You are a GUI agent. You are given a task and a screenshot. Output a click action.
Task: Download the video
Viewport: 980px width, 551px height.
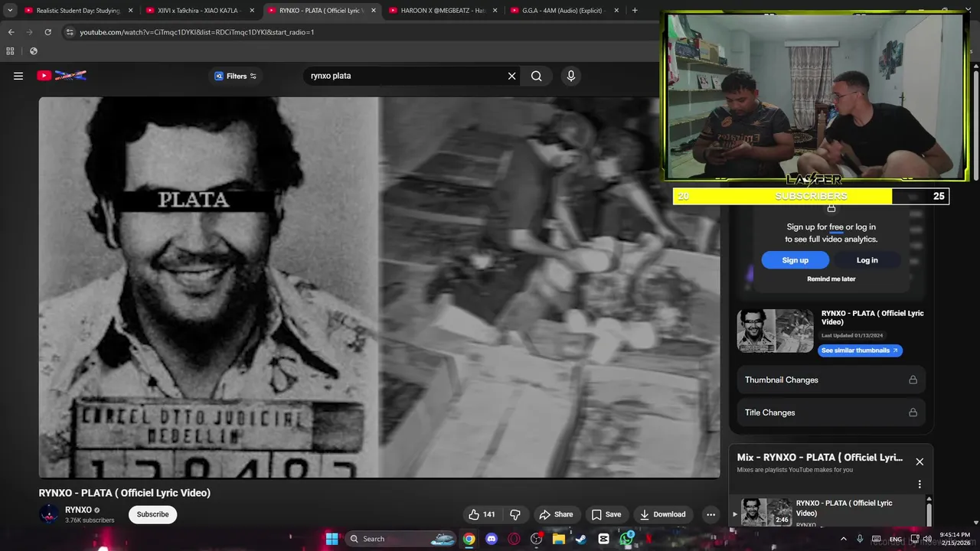click(x=662, y=514)
